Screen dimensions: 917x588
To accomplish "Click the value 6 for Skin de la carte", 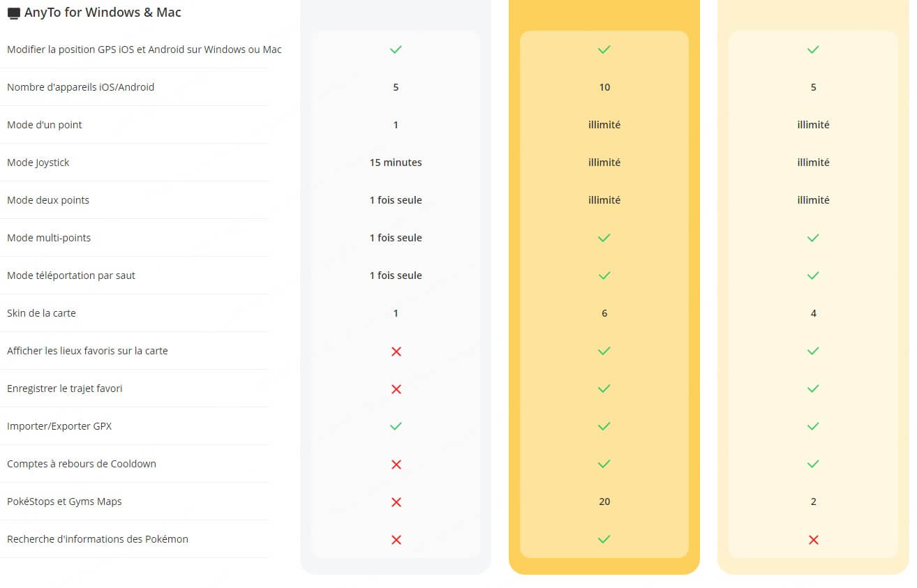I will point(604,313).
